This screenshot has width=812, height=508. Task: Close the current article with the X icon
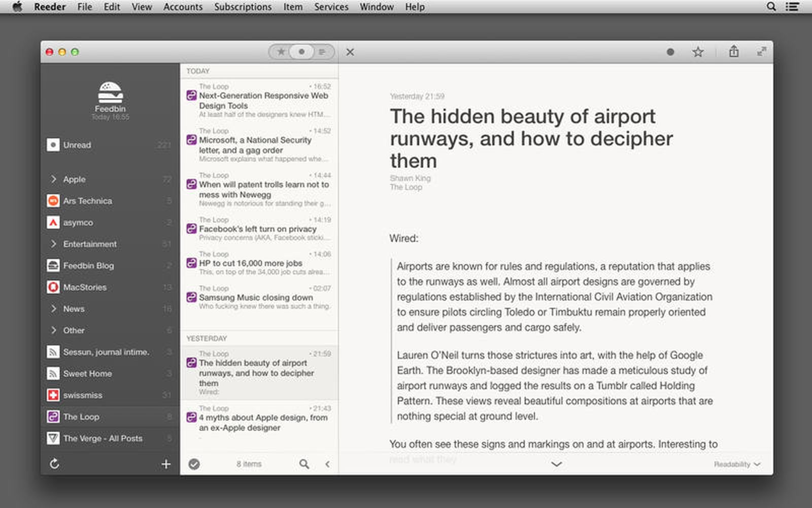pyautogui.click(x=349, y=52)
